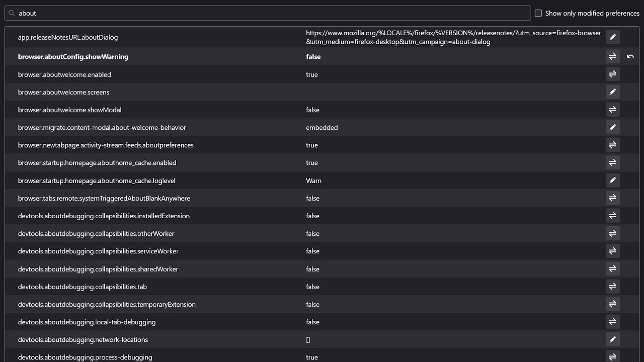Toggle systemTriggeredAboutBlankAnywhere preference
Screen dimensions: 644x362
[x=612, y=198]
